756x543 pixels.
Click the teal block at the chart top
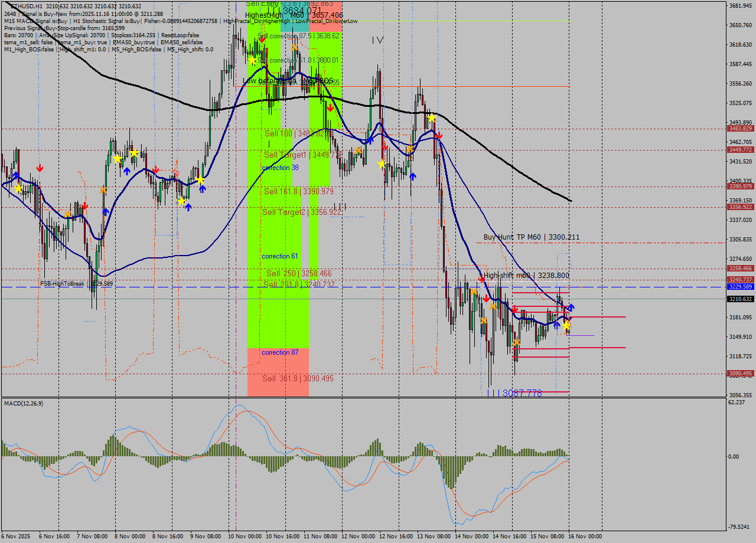coord(294,17)
